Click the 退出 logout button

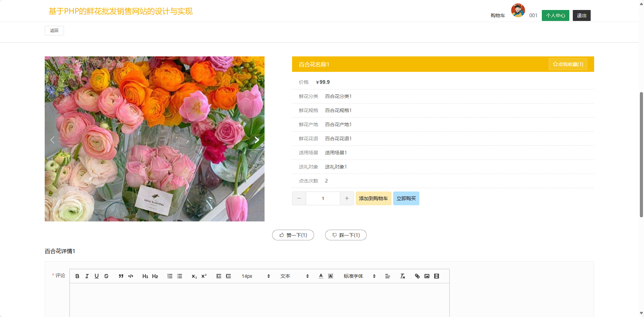coord(582,15)
